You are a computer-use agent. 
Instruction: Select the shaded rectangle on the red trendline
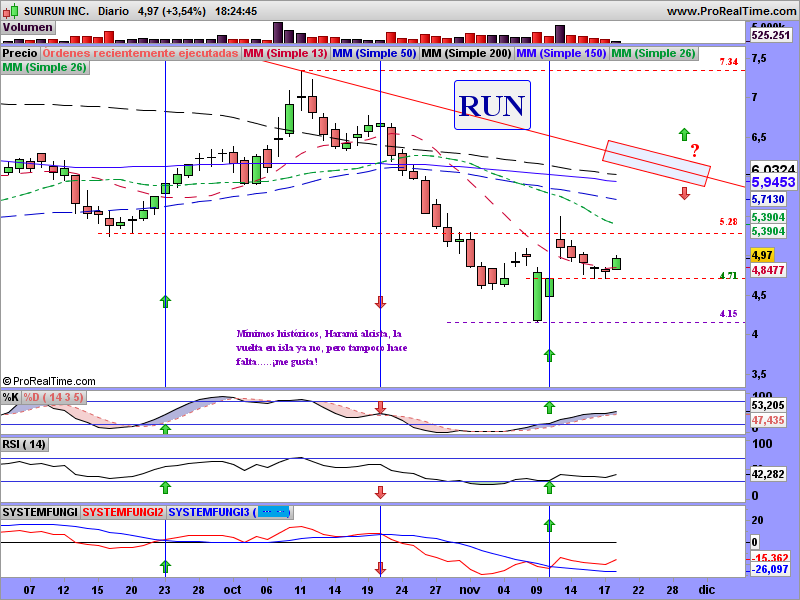click(x=656, y=163)
